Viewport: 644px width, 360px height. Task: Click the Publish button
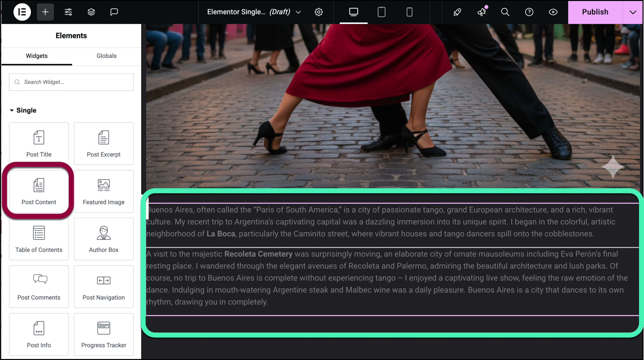(595, 12)
